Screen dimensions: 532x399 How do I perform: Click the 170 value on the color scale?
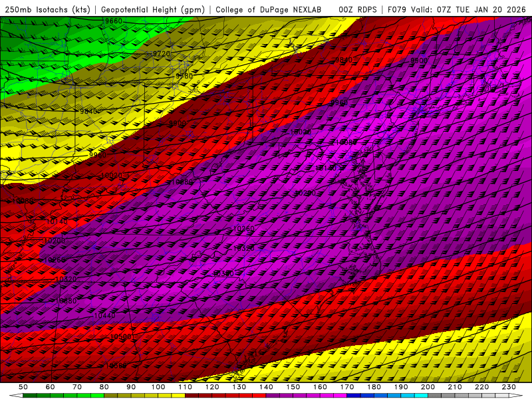[x=347, y=387]
